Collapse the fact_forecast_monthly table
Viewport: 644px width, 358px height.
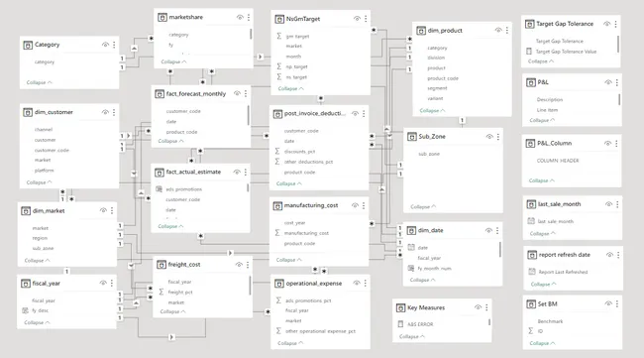[170, 141]
